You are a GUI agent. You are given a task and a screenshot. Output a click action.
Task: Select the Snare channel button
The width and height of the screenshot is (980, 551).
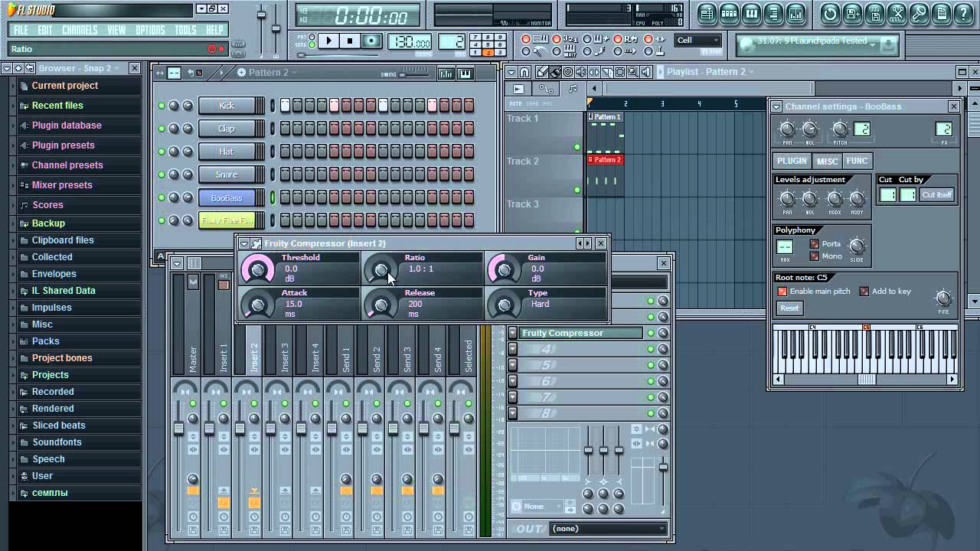click(x=227, y=174)
